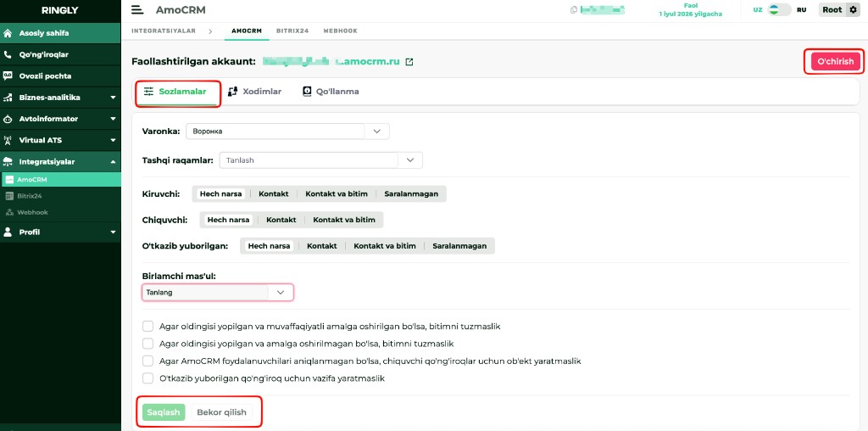Select Hech narsa for O'tkazib yuborilgan
The width and height of the screenshot is (868, 431).
269,246
